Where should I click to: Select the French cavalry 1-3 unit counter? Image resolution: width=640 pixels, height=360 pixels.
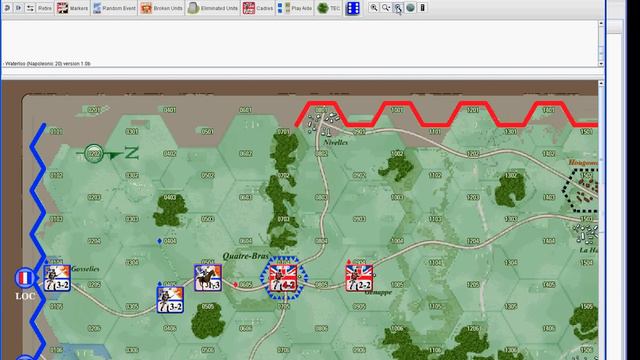point(208,278)
